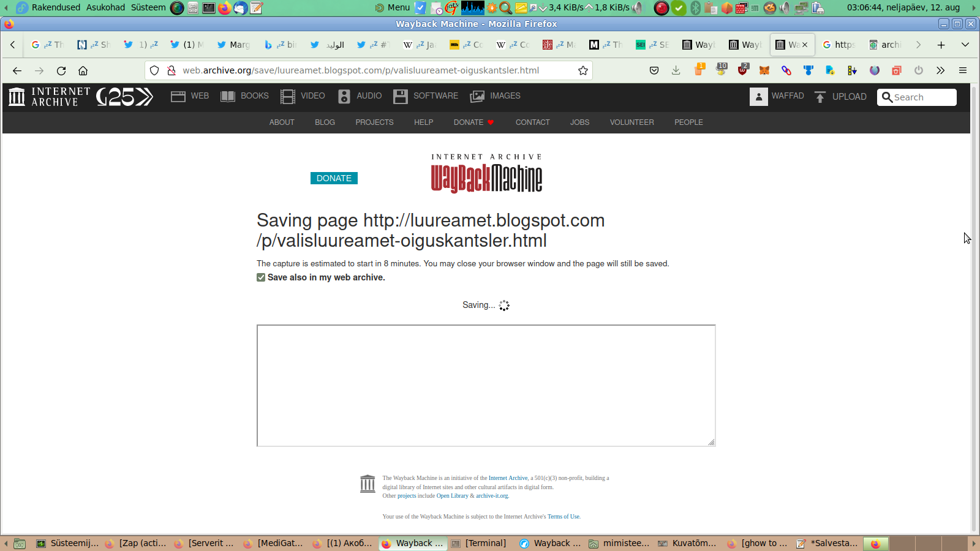Open the CONTACT link
Screen dimensions: 980x551
pos(532,122)
